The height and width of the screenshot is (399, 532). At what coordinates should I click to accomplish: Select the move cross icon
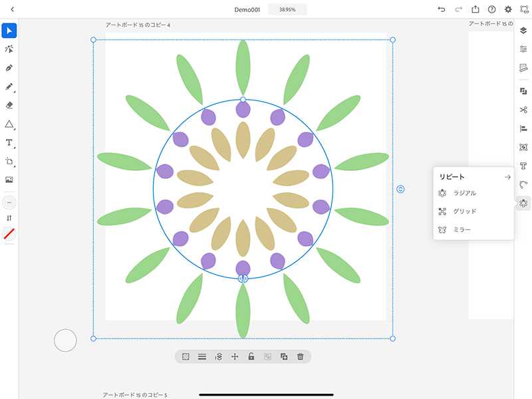235,356
